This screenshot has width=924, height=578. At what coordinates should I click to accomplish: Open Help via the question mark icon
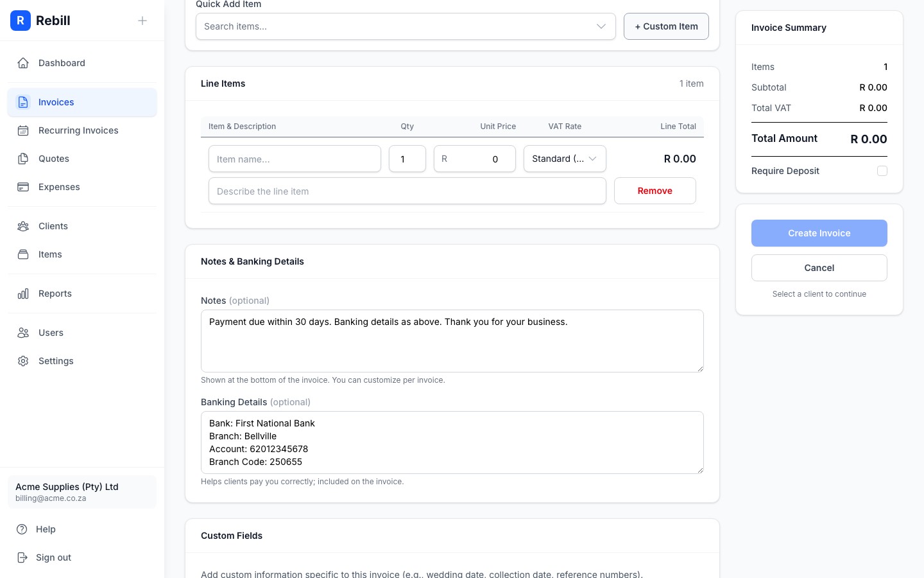(x=23, y=529)
